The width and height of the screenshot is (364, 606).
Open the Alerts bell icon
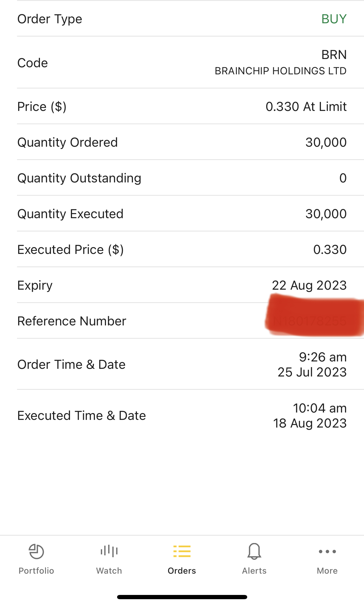coord(254,551)
